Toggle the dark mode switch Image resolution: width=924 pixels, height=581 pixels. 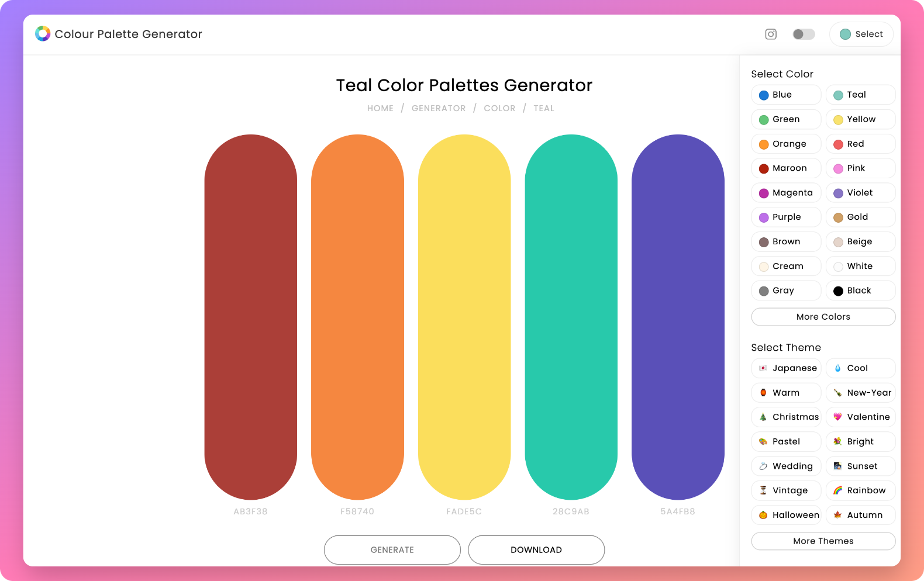click(804, 34)
